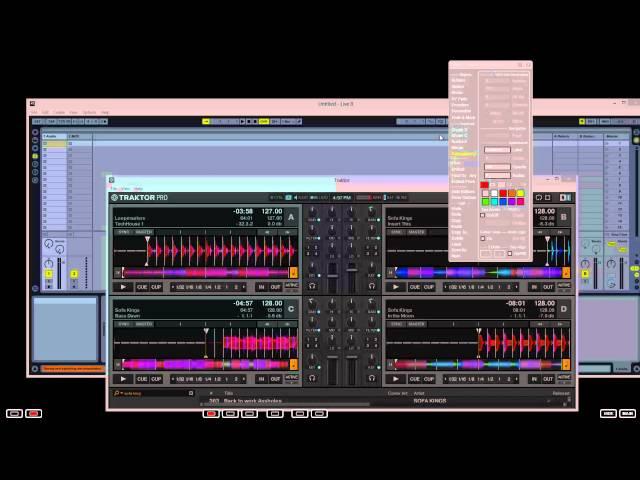Click CUE on deck A

[x=142, y=287]
